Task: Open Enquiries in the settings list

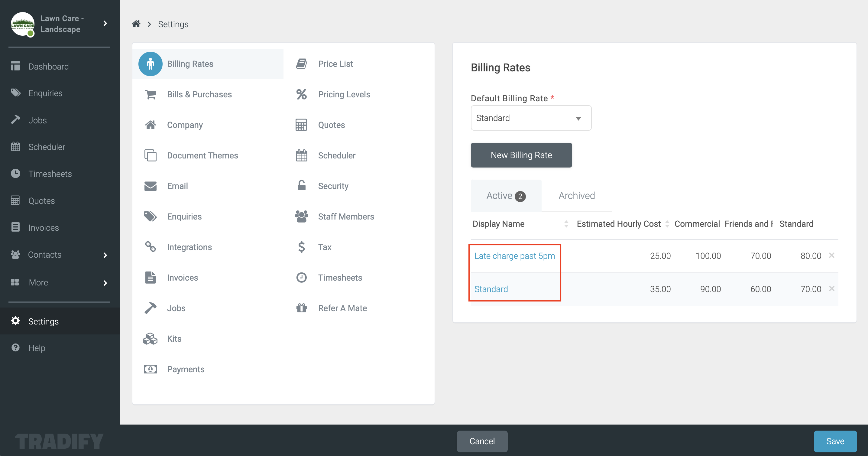Action: (184, 217)
